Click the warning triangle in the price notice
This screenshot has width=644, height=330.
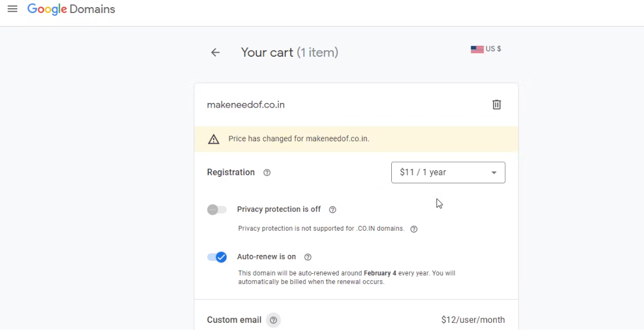(214, 140)
